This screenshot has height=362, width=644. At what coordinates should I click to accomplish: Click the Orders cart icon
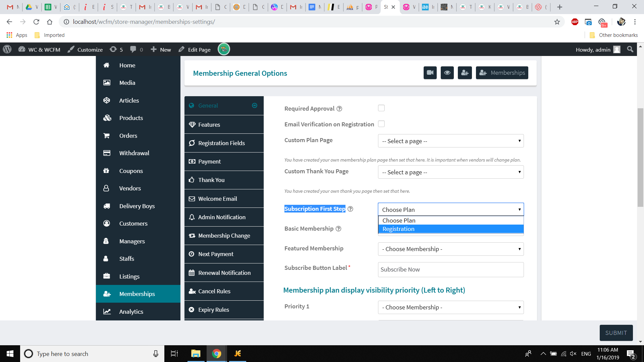[x=107, y=135]
